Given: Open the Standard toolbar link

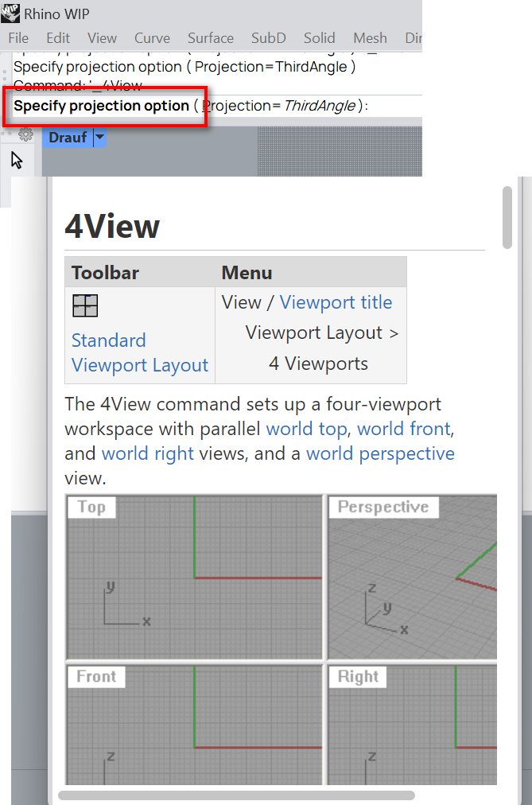Looking at the screenshot, I should click(x=109, y=340).
